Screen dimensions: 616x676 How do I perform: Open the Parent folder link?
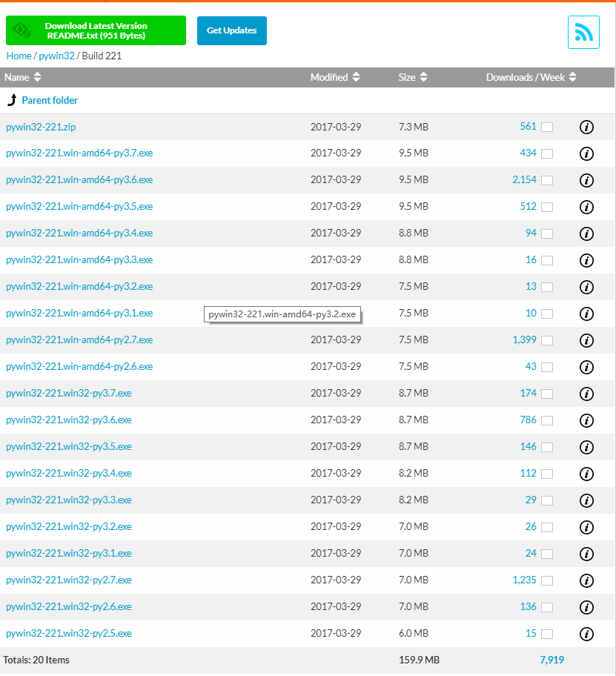click(x=50, y=101)
